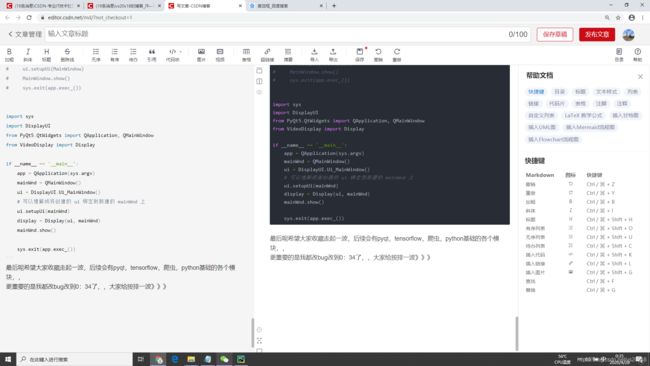Click the export (导出) icon
Image resolution: width=650 pixels, height=366 pixels.
pos(333,54)
